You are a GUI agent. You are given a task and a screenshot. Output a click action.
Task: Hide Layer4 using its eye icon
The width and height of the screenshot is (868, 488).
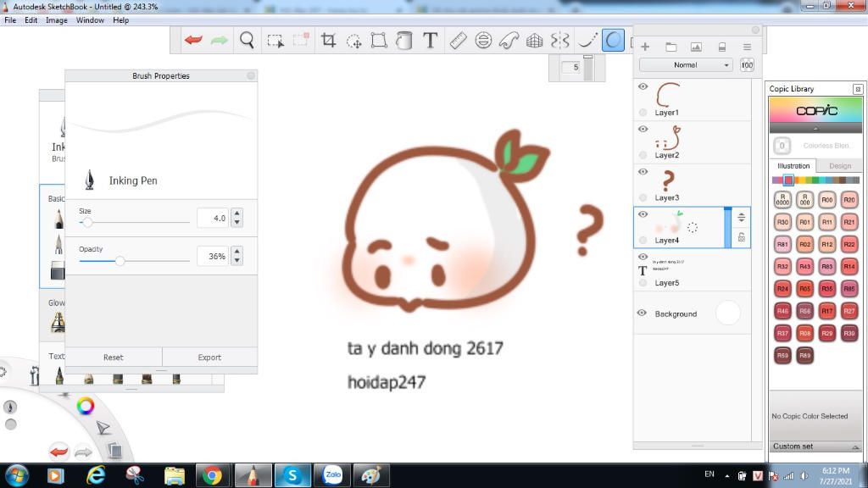(643, 214)
